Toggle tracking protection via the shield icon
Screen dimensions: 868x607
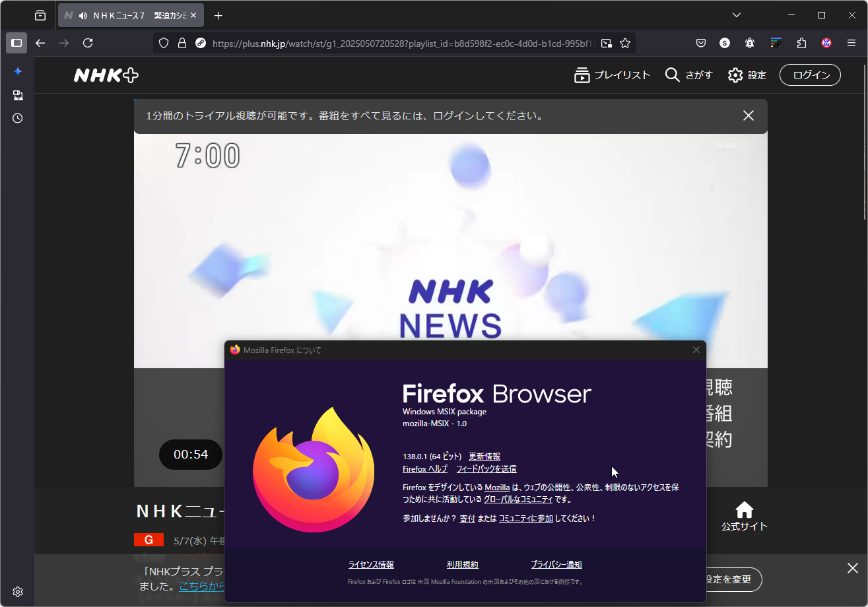click(x=162, y=42)
